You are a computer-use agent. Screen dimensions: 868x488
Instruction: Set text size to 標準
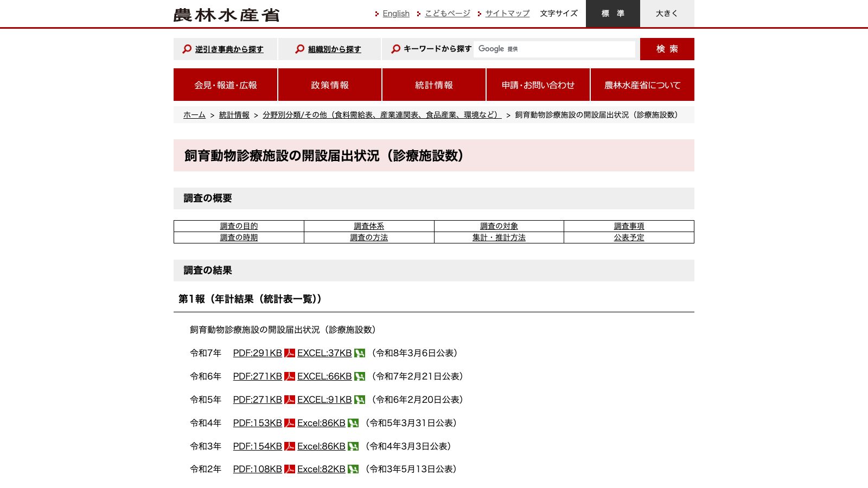(x=613, y=14)
